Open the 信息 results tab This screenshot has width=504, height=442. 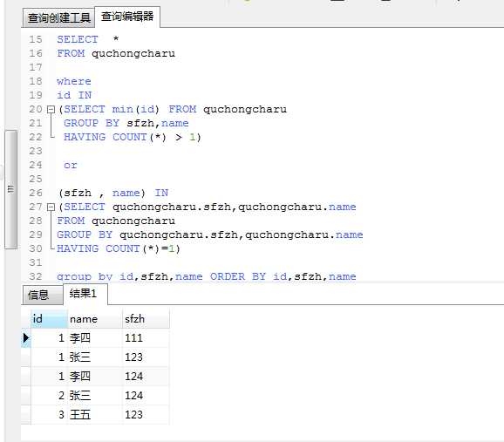coord(43,295)
